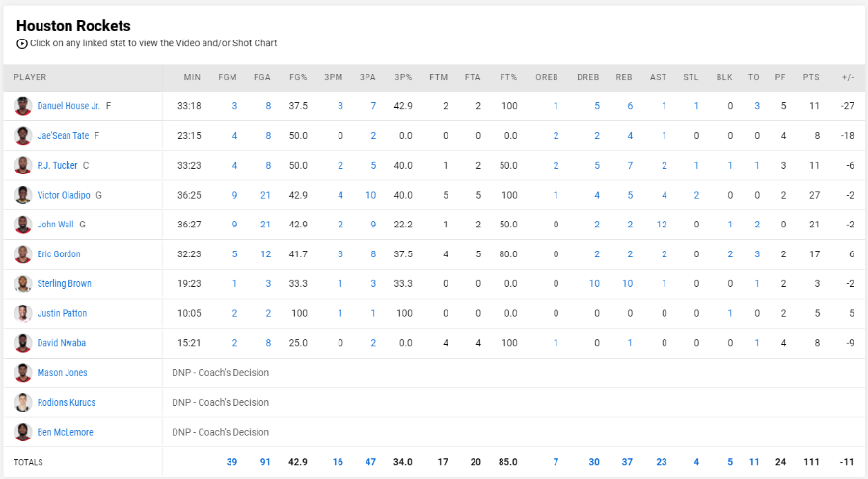Click the PTS column header
Screen dimensions: 868x479
tap(811, 77)
